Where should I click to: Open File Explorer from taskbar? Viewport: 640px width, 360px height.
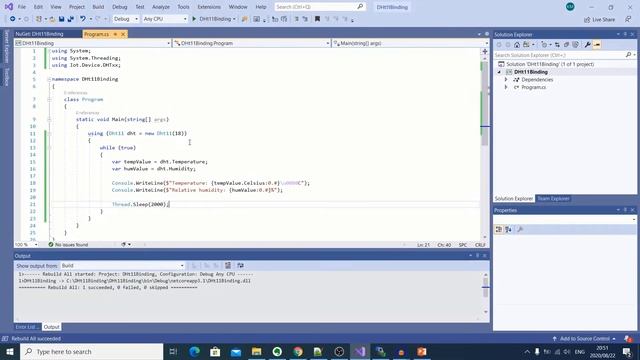pos(256,351)
